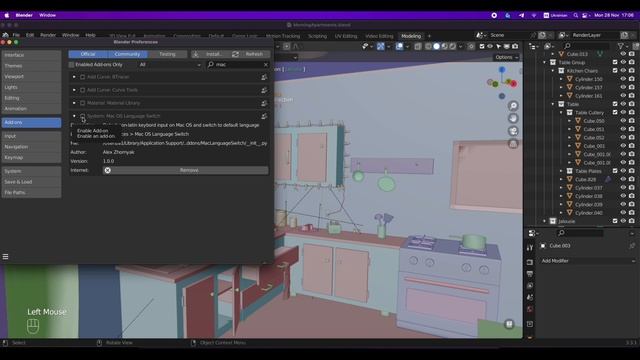This screenshot has width=640, height=360.
Task: Enable the Material Library add-on checkbox
Action: [x=82, y=103]
